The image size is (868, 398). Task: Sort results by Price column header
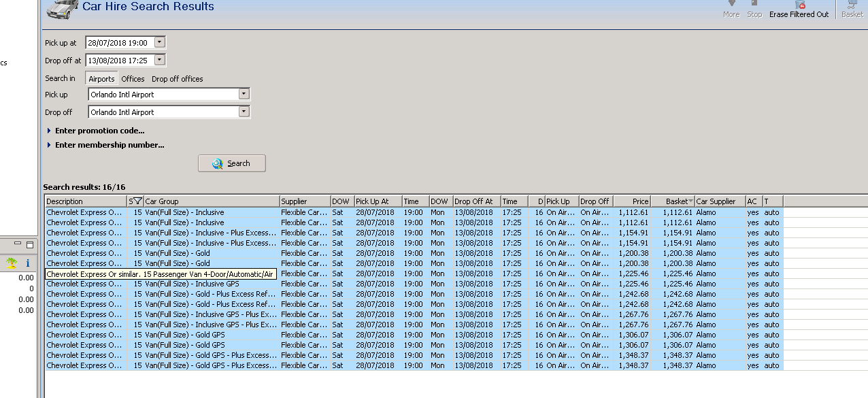click(x=631, y=201)
